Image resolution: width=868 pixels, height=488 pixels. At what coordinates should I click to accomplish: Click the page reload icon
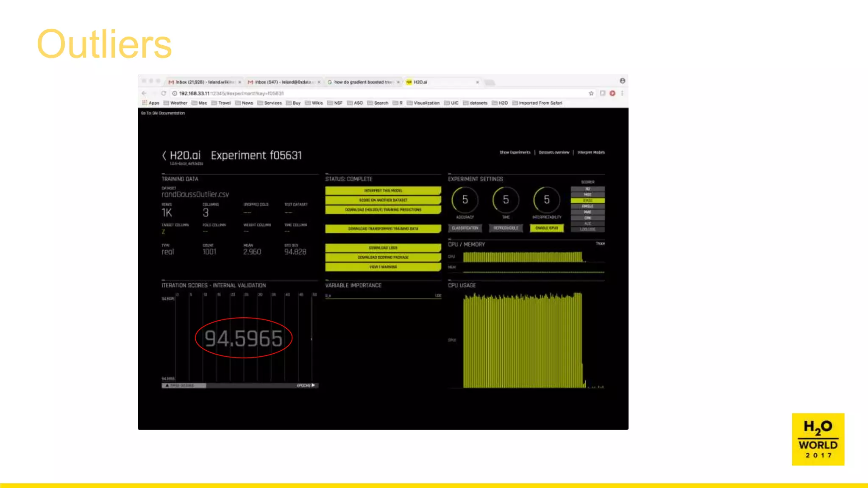point(164,93)
